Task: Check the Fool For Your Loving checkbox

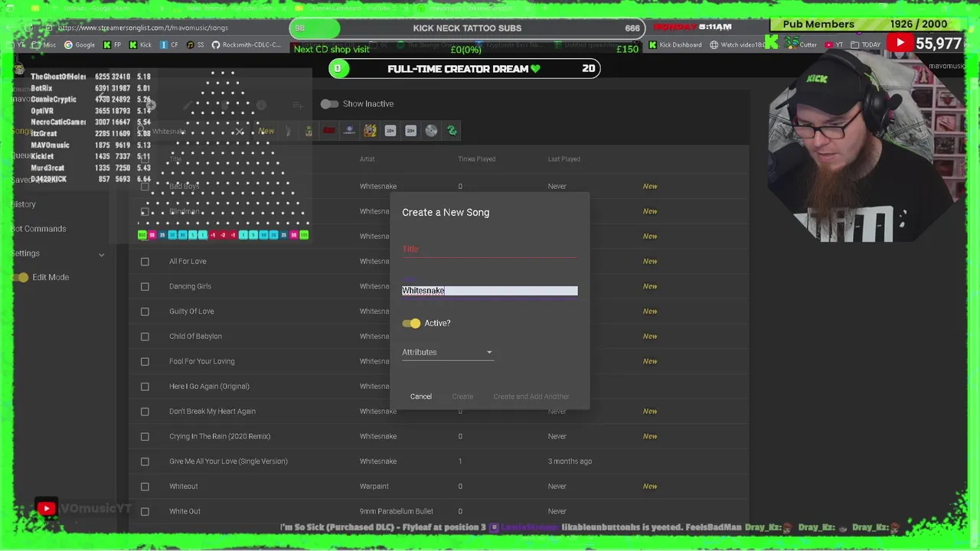Action: point(145,361)
